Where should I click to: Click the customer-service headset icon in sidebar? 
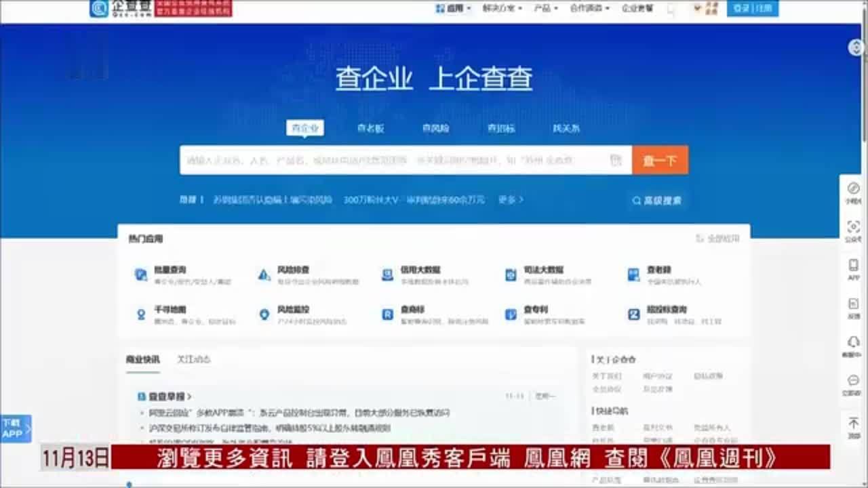854,342
